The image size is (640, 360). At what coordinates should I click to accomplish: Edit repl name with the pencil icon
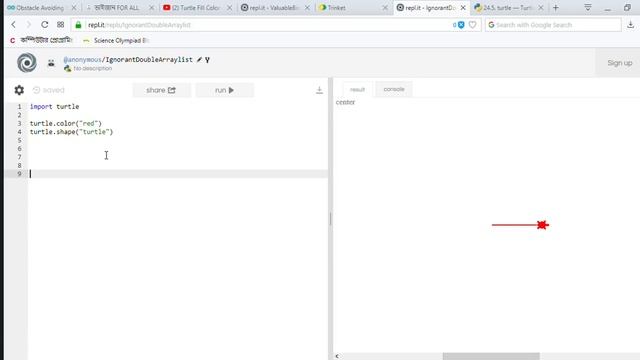click(199, 60)
